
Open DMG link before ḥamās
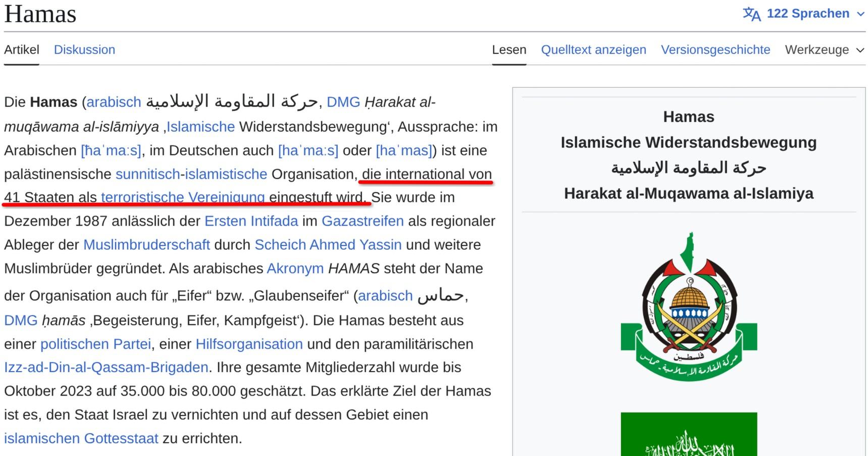click(21, 320)
